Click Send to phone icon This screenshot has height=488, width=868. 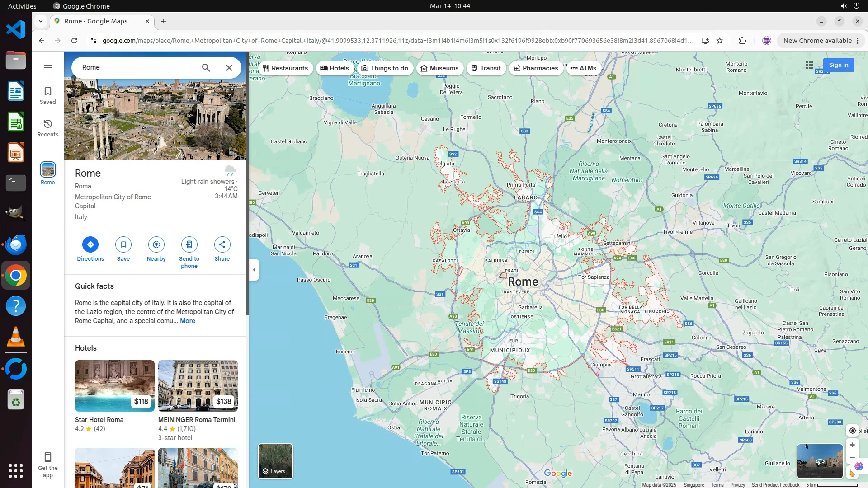(189, 244)
